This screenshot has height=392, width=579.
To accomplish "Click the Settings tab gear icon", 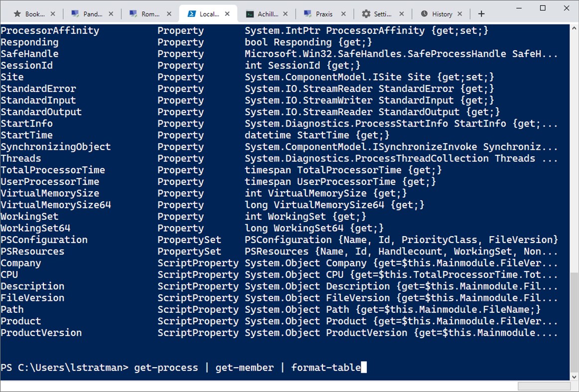I will [x=366, y=14].
